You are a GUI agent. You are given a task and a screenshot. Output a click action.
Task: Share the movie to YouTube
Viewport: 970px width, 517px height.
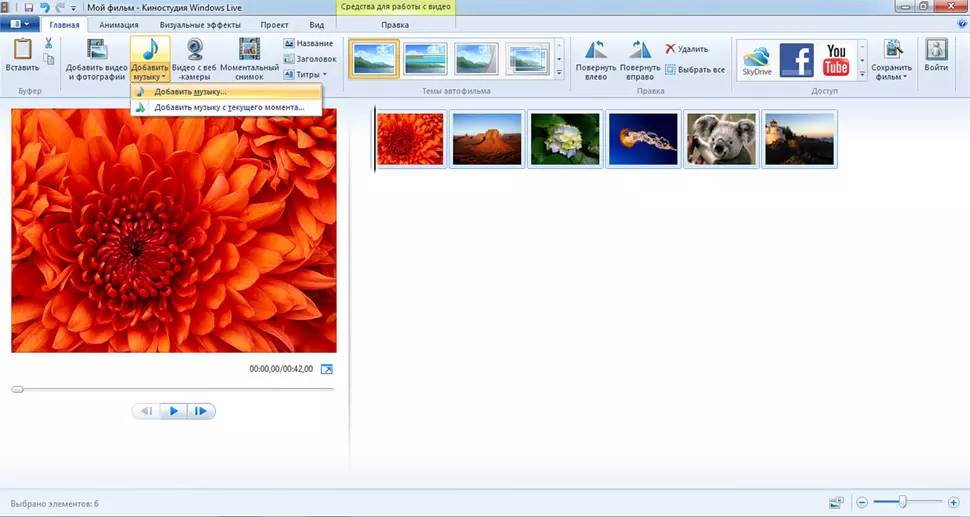click(x=836, y=60)
